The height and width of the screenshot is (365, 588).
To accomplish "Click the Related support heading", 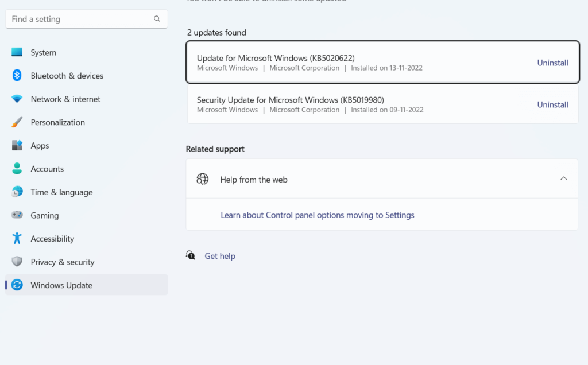I will click(215, 149).
